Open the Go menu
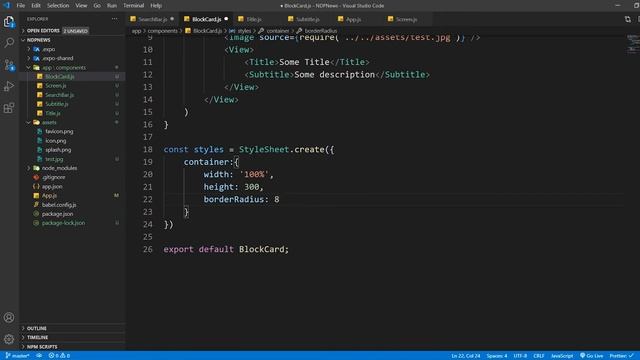The width and height of the screenshot is (640, 360). pos(97,5)
